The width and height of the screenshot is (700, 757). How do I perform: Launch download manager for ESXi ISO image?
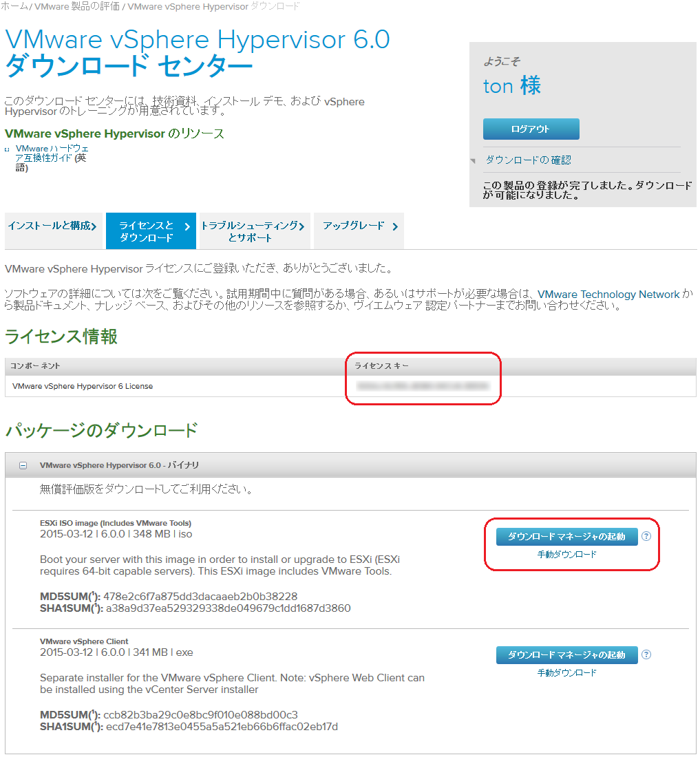point(566,537)
